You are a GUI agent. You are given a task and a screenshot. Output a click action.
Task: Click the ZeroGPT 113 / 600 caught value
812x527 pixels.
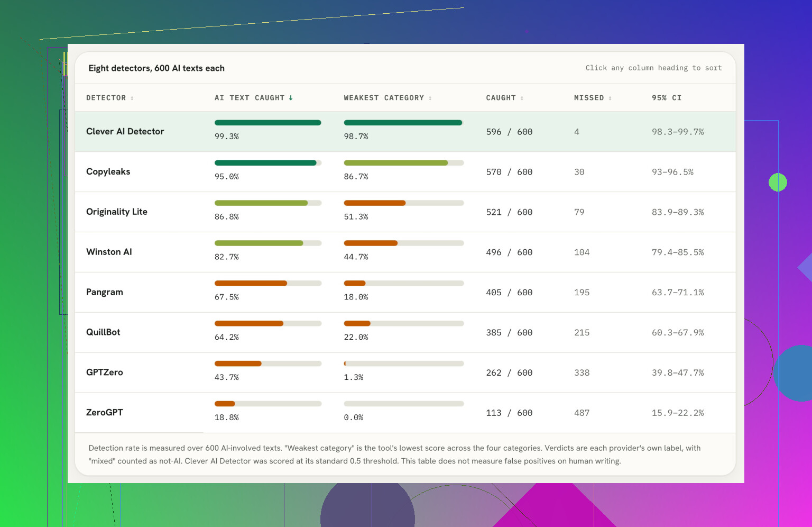coord(509,413)
